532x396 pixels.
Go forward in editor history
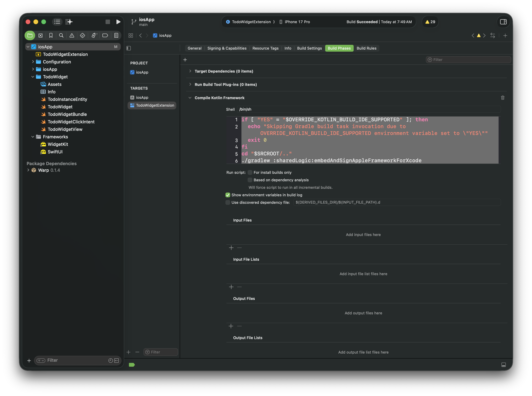click(147, 35)
